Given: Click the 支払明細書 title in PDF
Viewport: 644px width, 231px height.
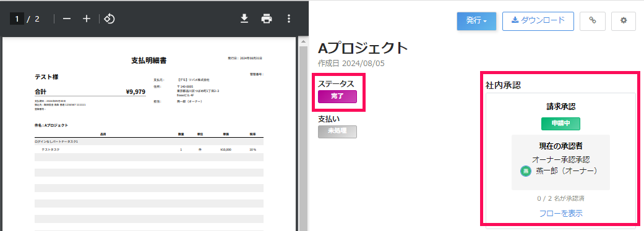Looking at the screenshot, I should pyautogui.click(x=148, y=61).
